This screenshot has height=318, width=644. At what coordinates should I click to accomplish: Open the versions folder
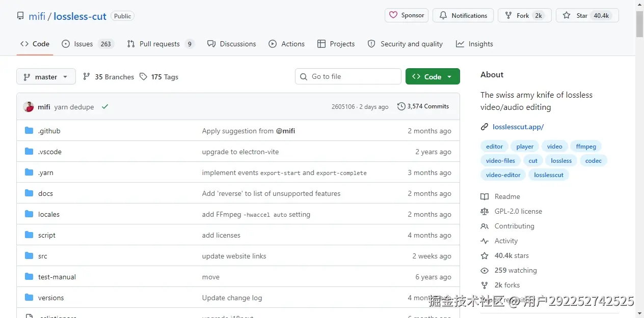pyautogui.click(x=51, y=298)
